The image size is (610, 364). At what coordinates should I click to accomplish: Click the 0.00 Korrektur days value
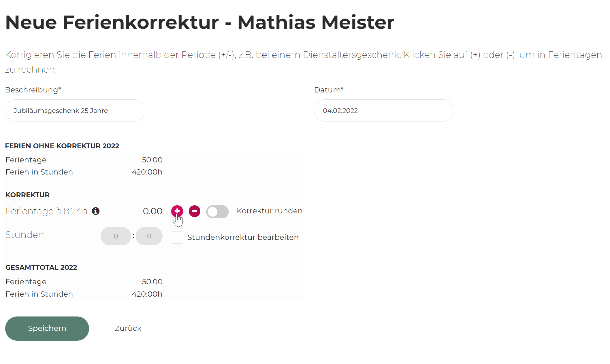click(x=152, y=211)
